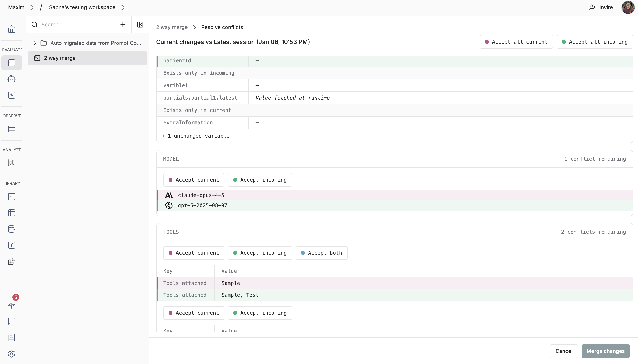Click Accept both in TOOLS section
The width and height of the screenshot is (638, 364).
click(321, 253)
